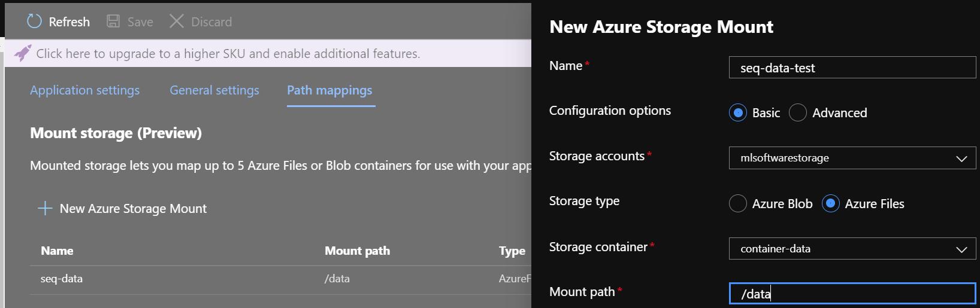Click the Mount path input field
This screenshot has width=980, height=308.
852,294
